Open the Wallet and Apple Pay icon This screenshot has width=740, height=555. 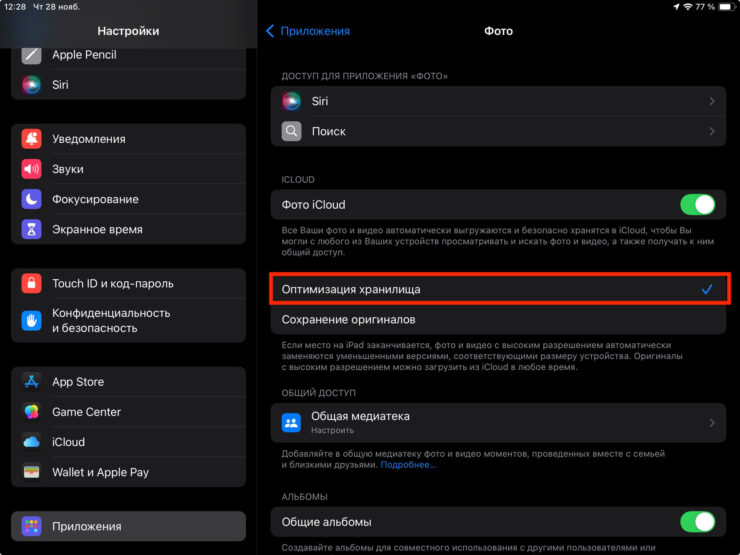pos(32,472)
